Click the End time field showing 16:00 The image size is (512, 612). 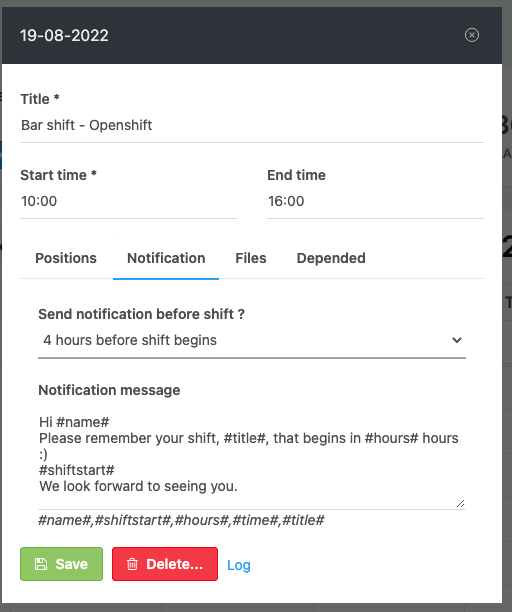[375, 201]
